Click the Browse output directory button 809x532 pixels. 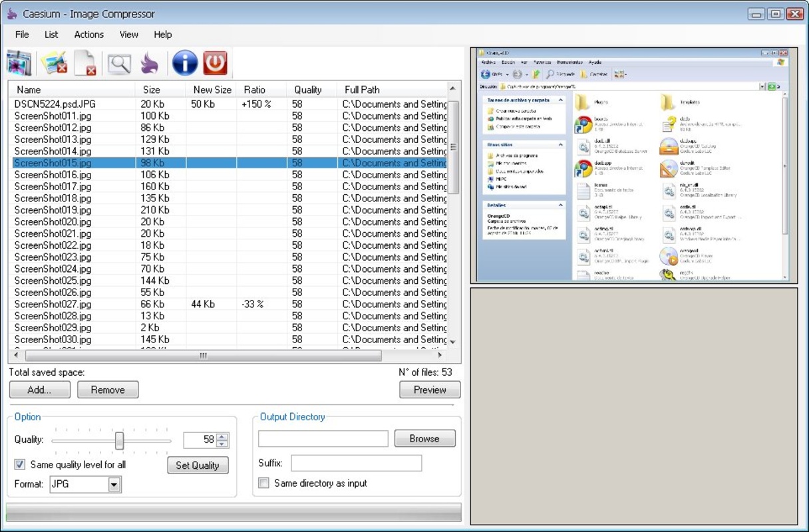coord(424,438)
